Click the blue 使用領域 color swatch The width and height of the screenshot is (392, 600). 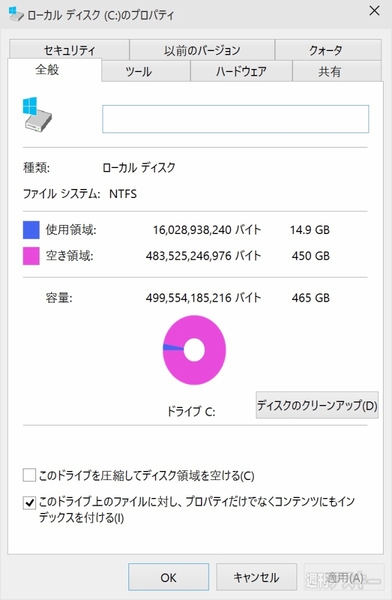31,230
